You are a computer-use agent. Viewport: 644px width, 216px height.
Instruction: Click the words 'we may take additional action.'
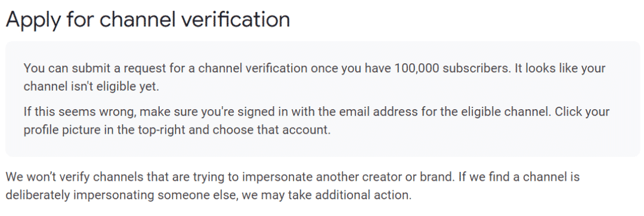(x=327, y=195)
